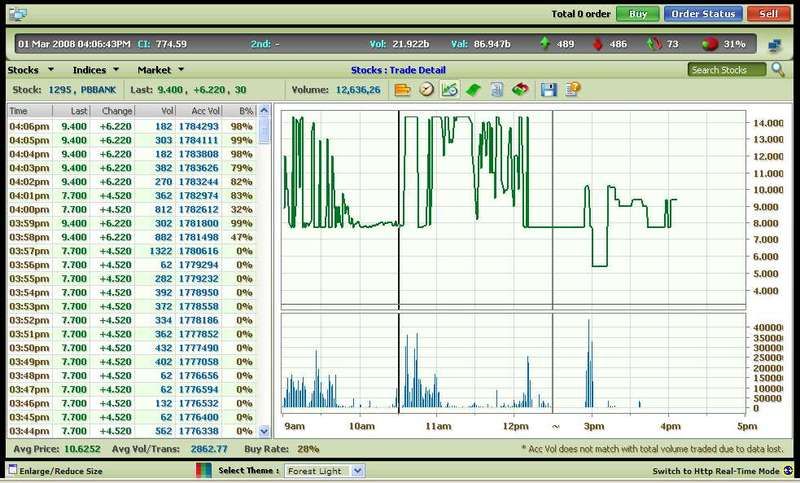Viewport: 800px width, 483px height.
Task: Sort by the Vol column header
Action: [x=155, y=111]
